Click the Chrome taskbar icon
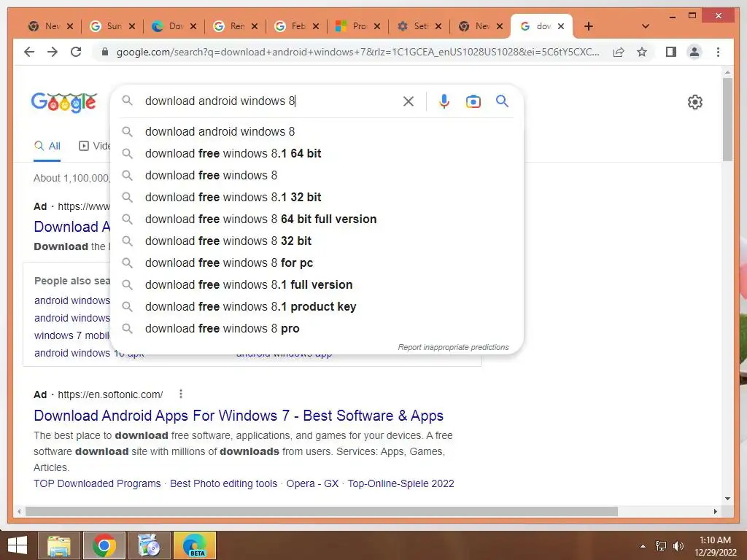 tap(104, 545)
